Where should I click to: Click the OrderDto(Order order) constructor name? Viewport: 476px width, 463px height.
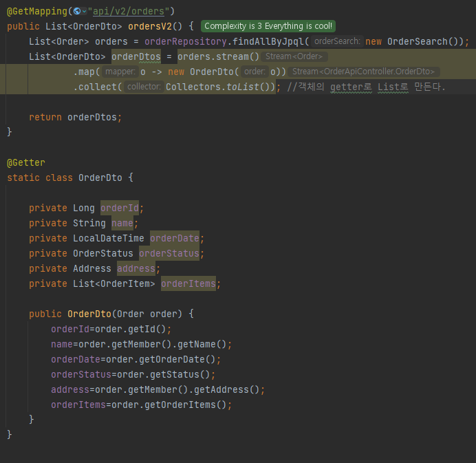(89, 314)
